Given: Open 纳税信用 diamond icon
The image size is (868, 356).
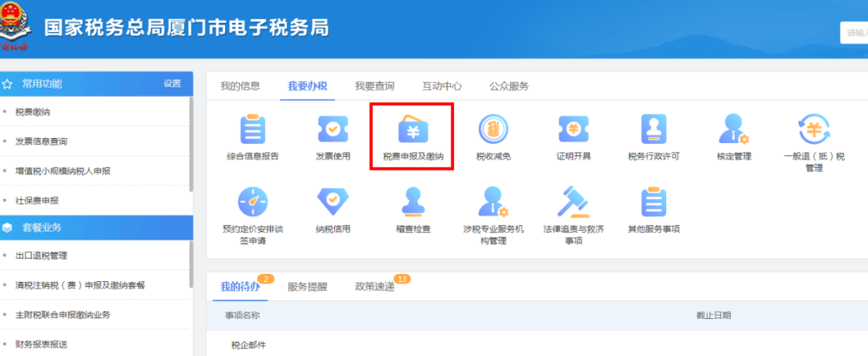Looking at the screenshot, I should [x=333, y=202].
